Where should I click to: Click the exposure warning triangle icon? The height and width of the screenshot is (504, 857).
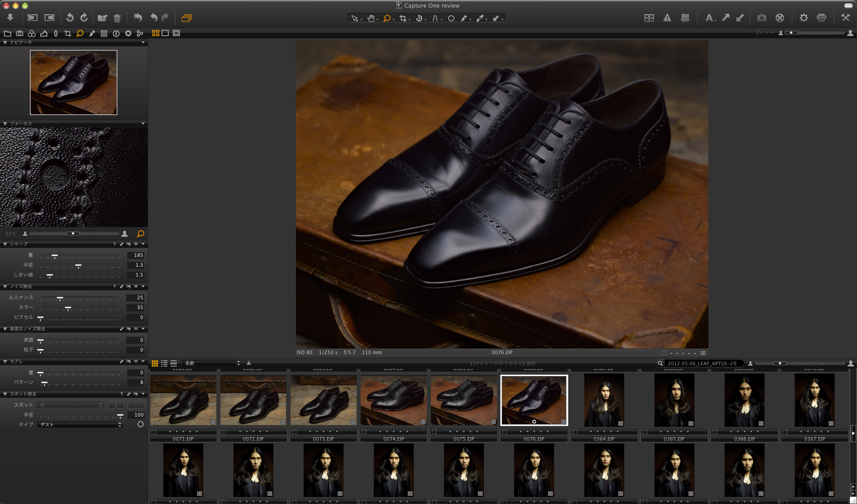tap(667, 18)
